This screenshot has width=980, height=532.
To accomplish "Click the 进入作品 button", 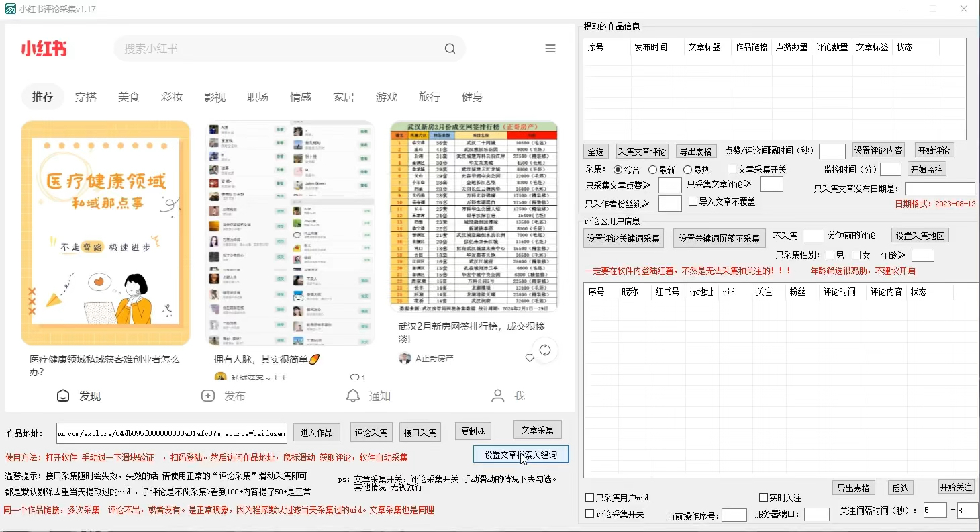I will [x=317, y=432].
